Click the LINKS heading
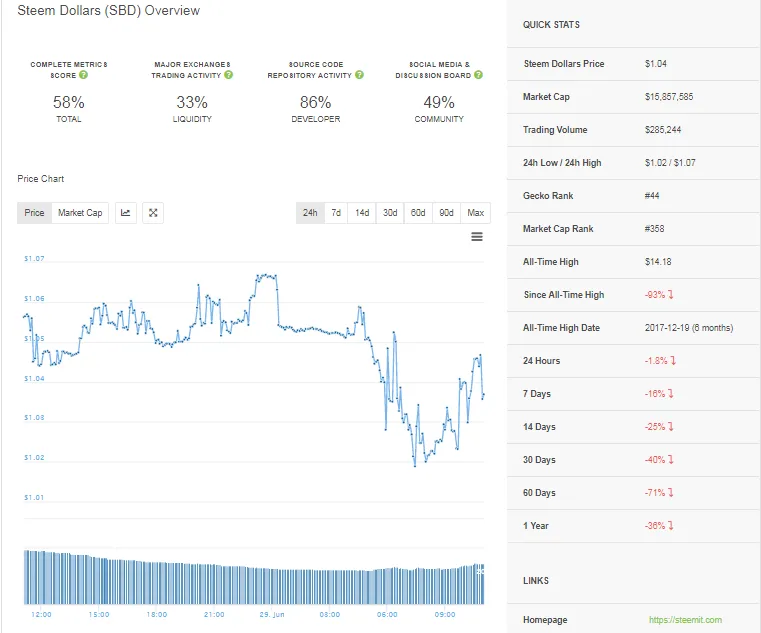 (536, 581)
